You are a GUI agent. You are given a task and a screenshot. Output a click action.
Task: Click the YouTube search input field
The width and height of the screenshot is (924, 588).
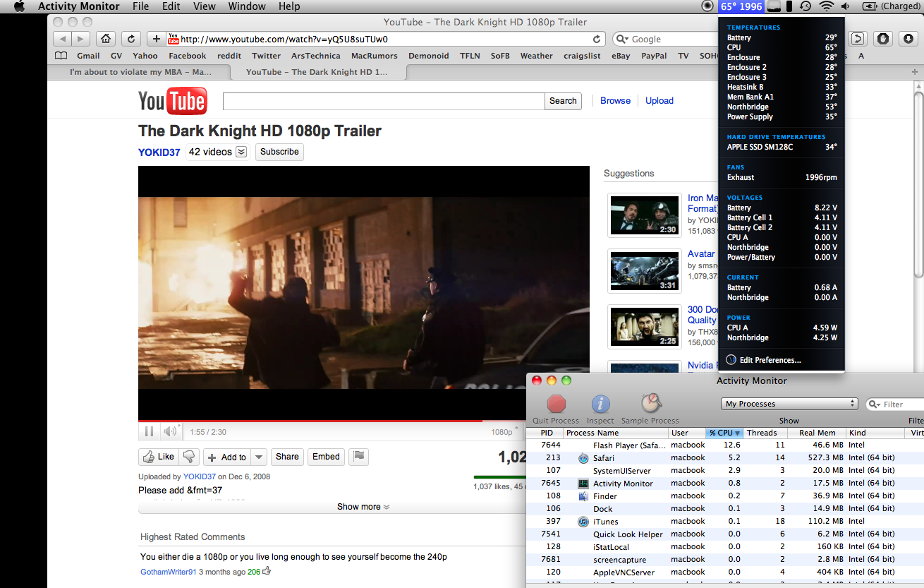pos(384,101)
